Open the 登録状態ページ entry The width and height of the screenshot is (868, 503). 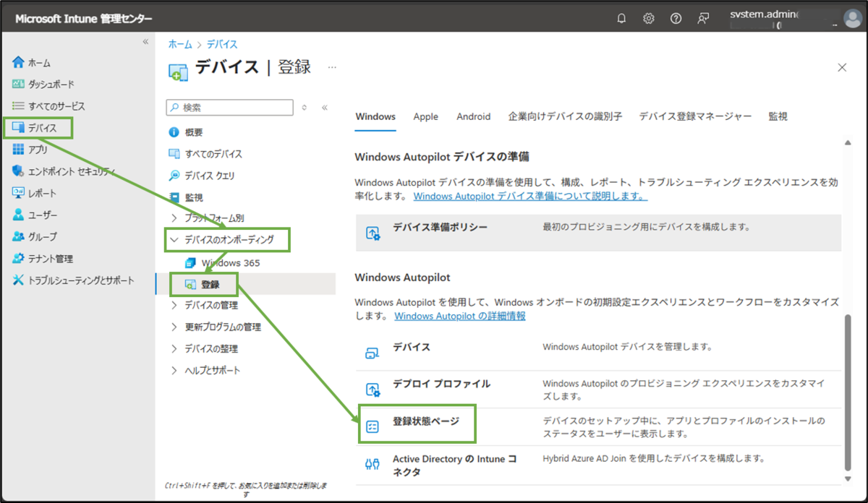[x=426, y=421]
